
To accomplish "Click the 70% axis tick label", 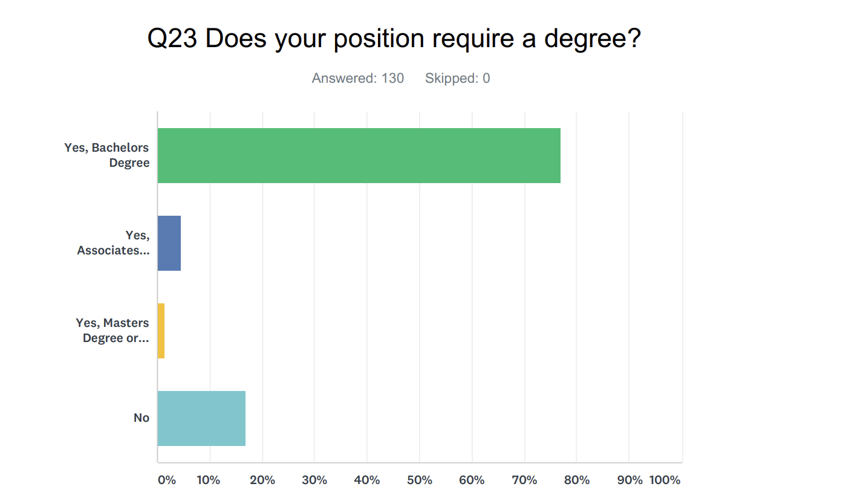I will [524, 480].
